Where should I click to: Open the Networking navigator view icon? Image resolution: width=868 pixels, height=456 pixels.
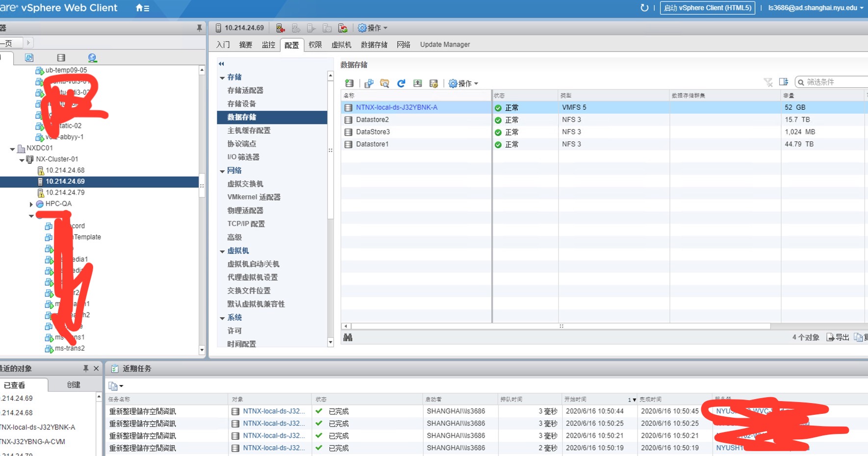tap(92, 58)
